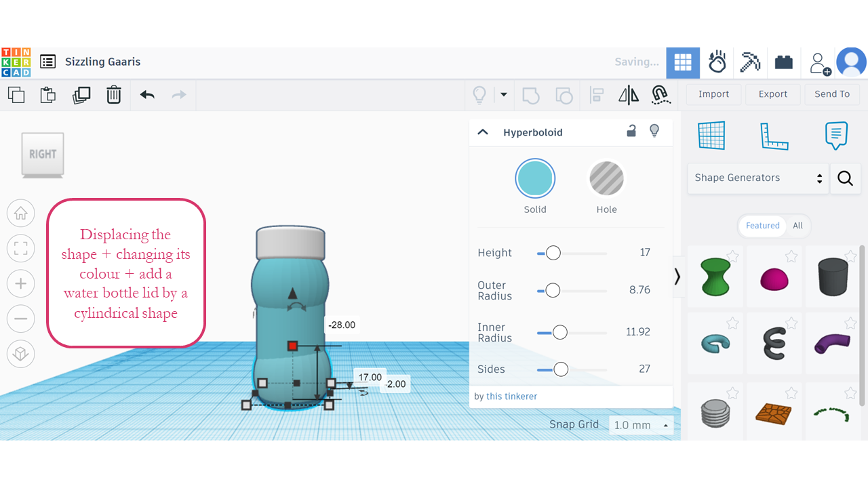Zoom in with plus button
Image resolution: width=868 pixels, height=488 pixels.
pos(21,283)
